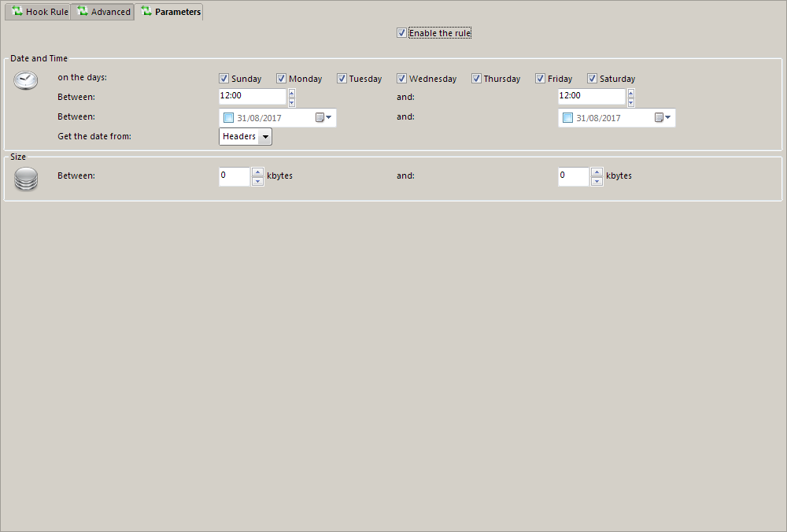Image resolution: width=787 pixels, height=532 pixels.
Task: Toggle the Saturday checkbox
Action: tap(592, 79)
